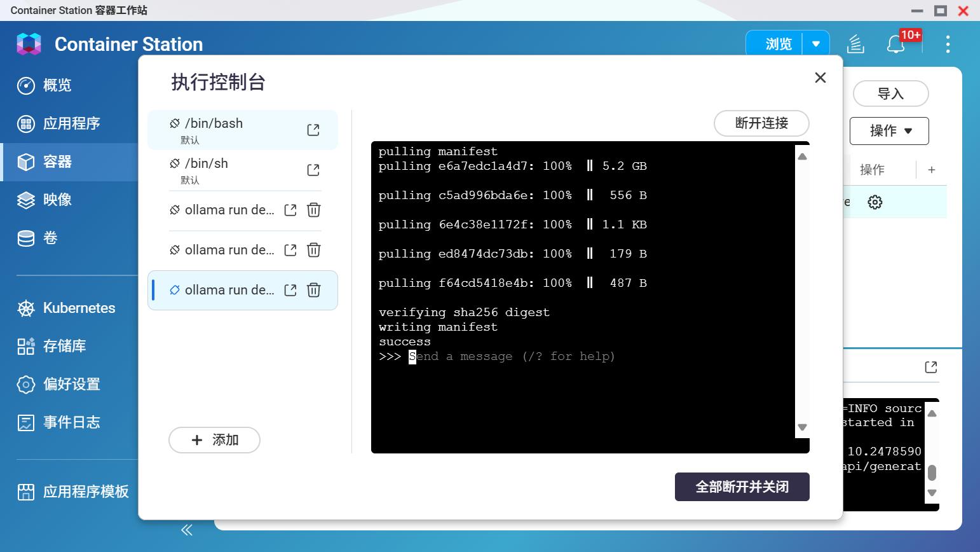The image size is (980, 552).
Task: Go to 应用程序 in sidebar
Action: pyautogui.click(x=70, y=123)
